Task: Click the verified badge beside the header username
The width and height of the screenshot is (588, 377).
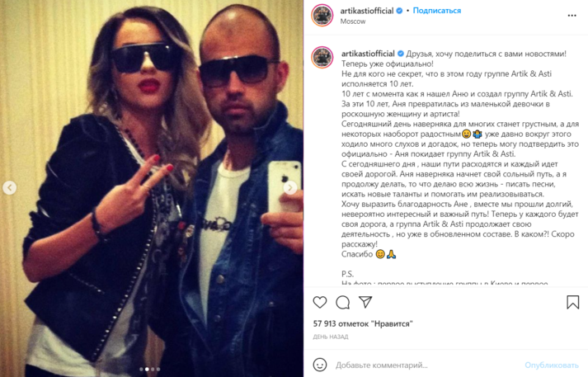Action: (x=399, y=11)
